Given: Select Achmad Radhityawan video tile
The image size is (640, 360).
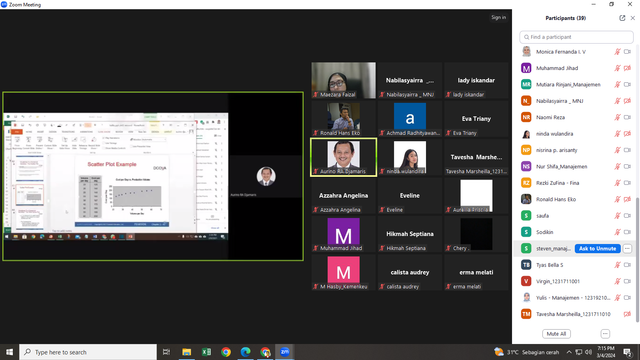Looking at the screenshot, I should [410, 118].
